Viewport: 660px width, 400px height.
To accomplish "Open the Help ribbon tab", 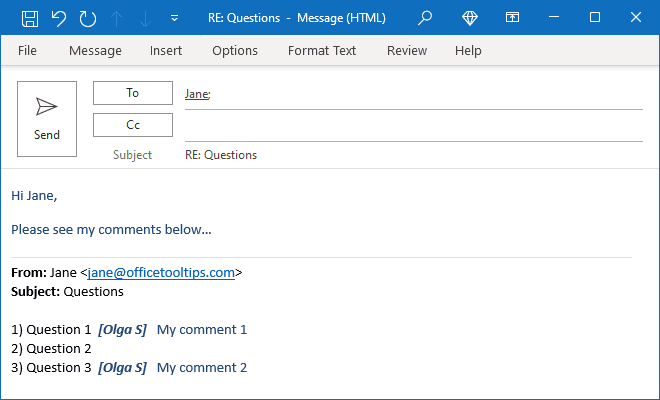I will tap(468, 51).
